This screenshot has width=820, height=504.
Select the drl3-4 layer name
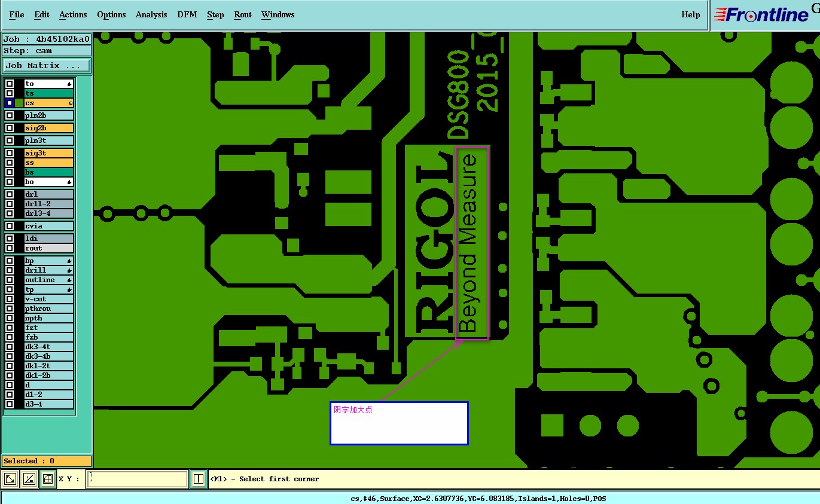click(x=49, y=213)
